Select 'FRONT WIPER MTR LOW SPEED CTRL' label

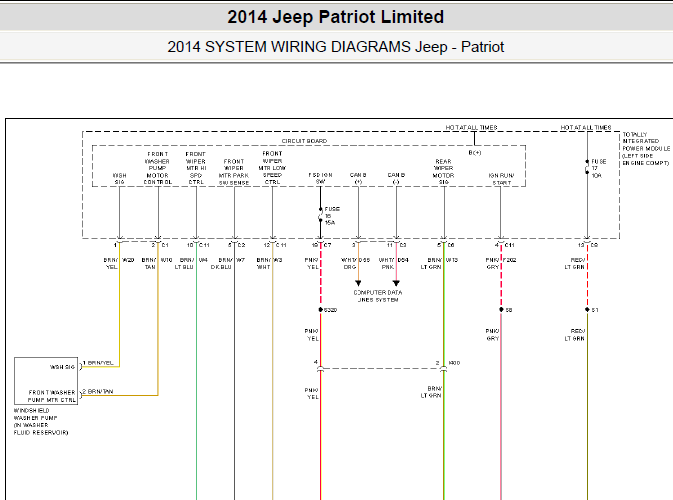point(272,167)
